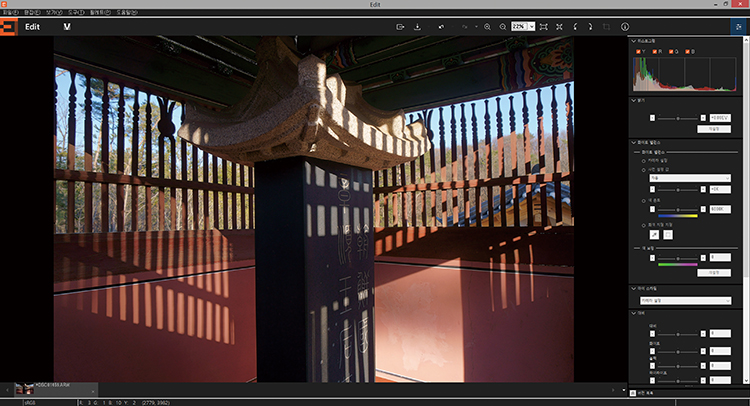Screen dimensions: 750x406
Task: Collapse the contrast section
Action: point(633,313)
